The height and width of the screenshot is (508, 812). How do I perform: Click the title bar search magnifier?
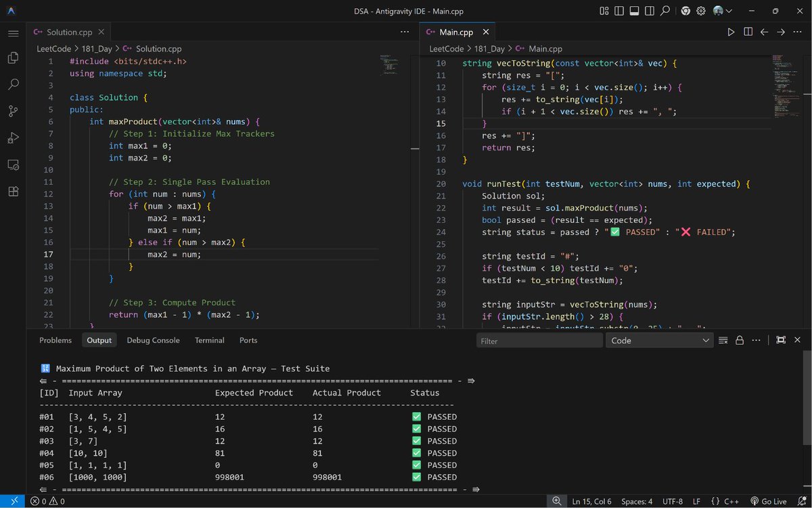665,11
